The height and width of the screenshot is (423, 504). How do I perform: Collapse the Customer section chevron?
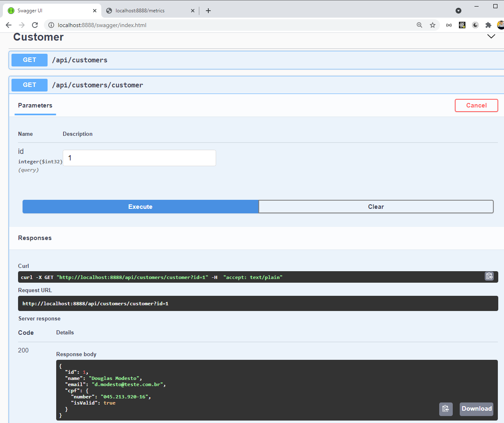[x=491, y=37]
